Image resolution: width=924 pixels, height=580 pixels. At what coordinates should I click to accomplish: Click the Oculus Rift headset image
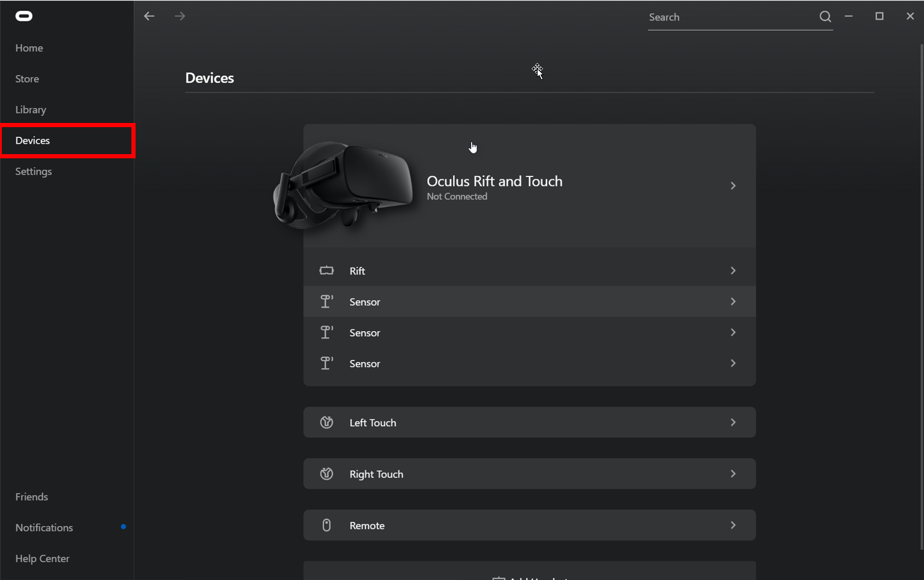[x=343, y=185]
